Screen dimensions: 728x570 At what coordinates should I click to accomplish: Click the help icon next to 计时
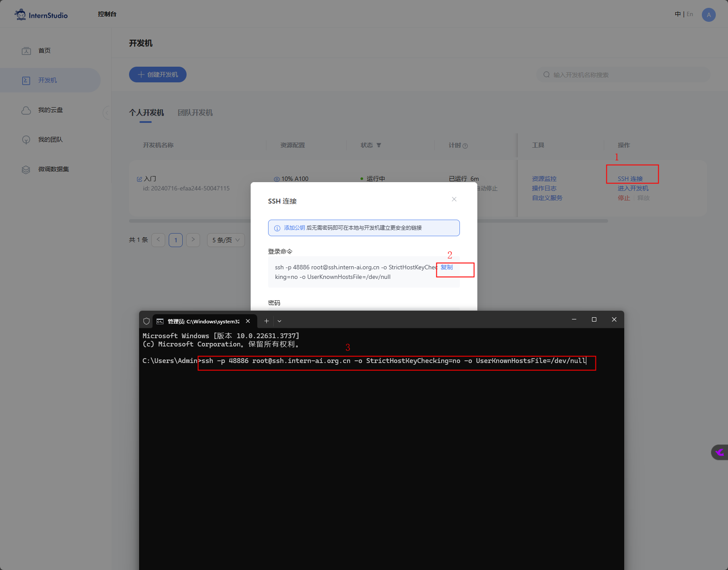click(x=465, y=146)
